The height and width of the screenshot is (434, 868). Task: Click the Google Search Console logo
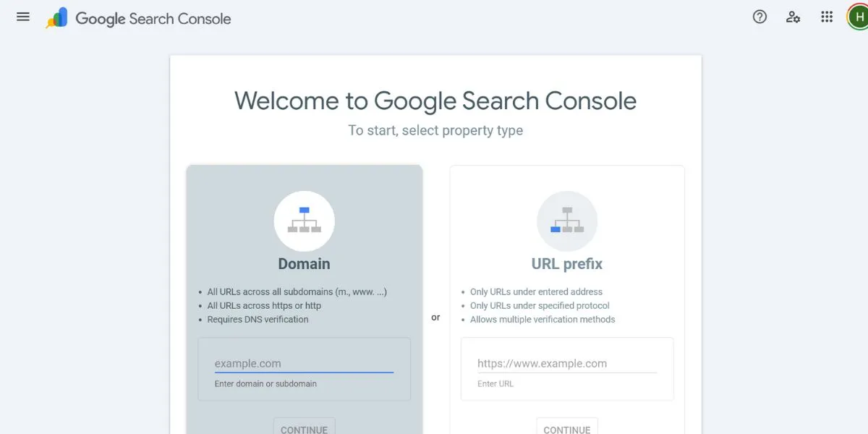[x=137, y=19]
